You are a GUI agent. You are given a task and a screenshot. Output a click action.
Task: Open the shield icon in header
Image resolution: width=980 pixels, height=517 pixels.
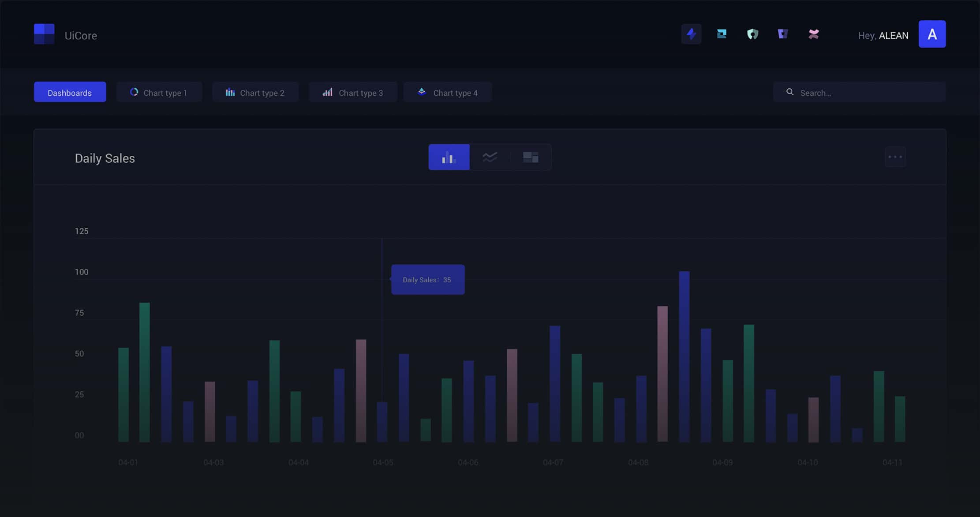pyautogui.click(x=752, y=34)
